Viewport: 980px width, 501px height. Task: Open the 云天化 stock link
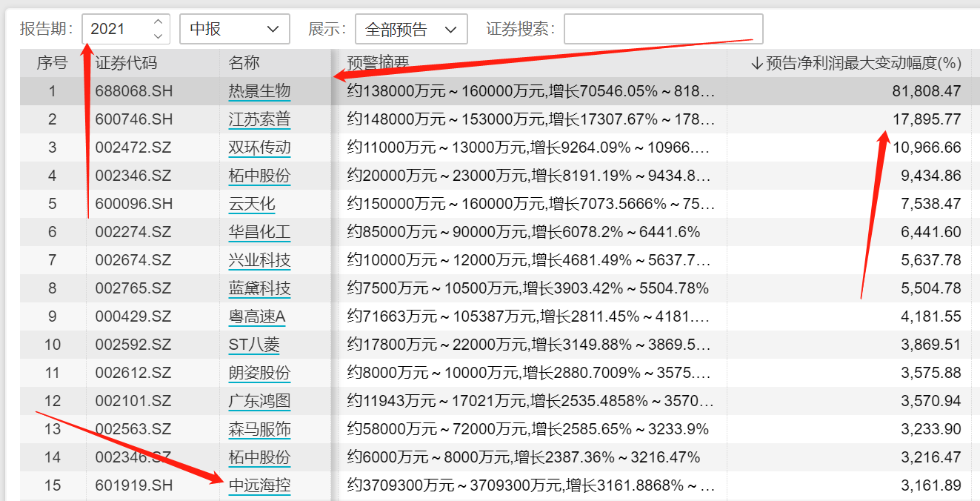[x=252, y=204]
